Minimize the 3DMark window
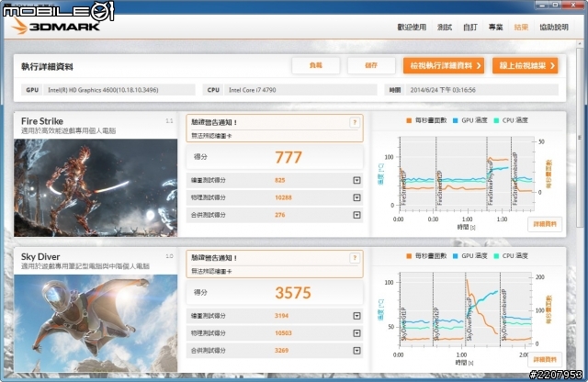The image size is (588, 382). 540,5
